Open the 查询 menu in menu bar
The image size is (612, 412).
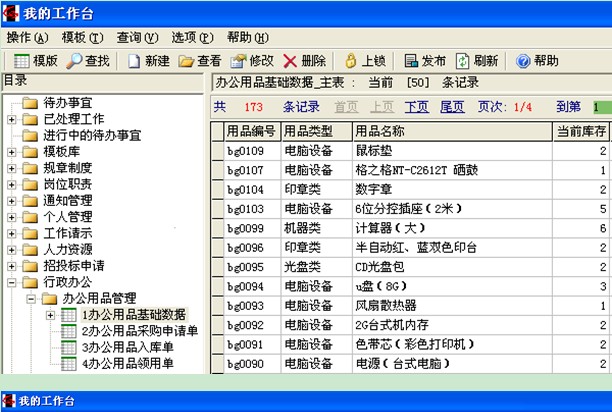137,37
